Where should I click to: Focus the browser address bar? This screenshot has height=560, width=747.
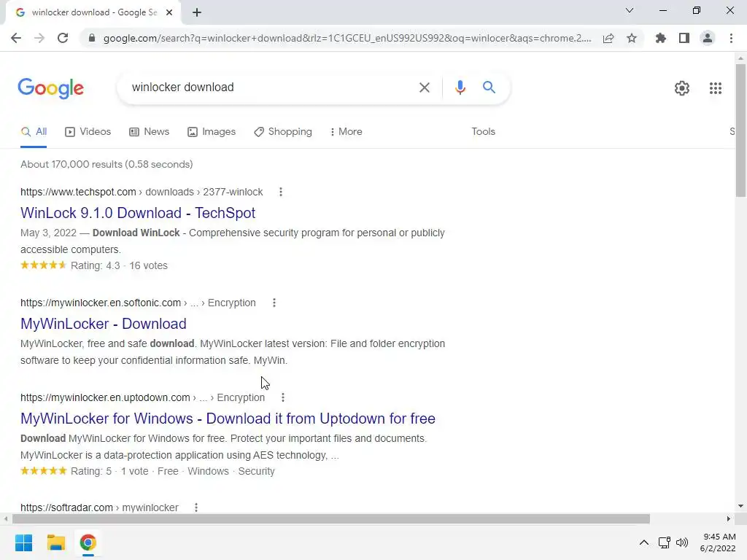(347, 38)
